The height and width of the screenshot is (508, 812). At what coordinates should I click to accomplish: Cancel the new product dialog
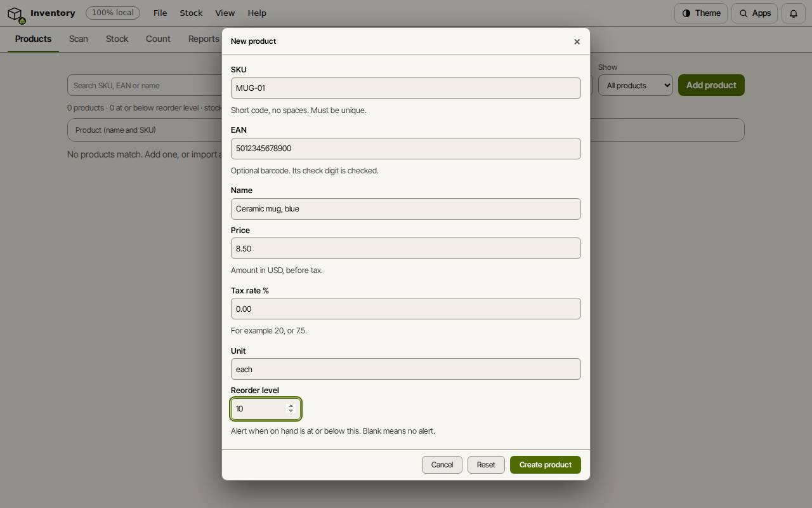[x=442, y=465]
